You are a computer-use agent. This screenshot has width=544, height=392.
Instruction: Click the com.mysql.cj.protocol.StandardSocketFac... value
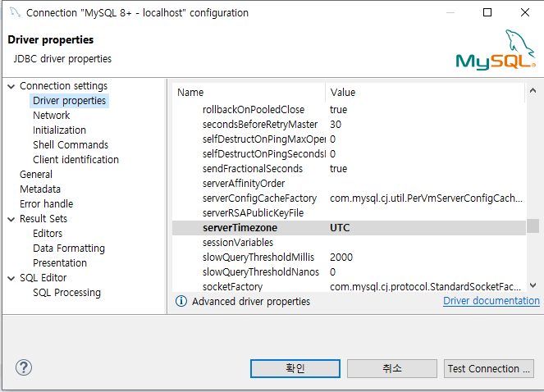tap(425, 286)
